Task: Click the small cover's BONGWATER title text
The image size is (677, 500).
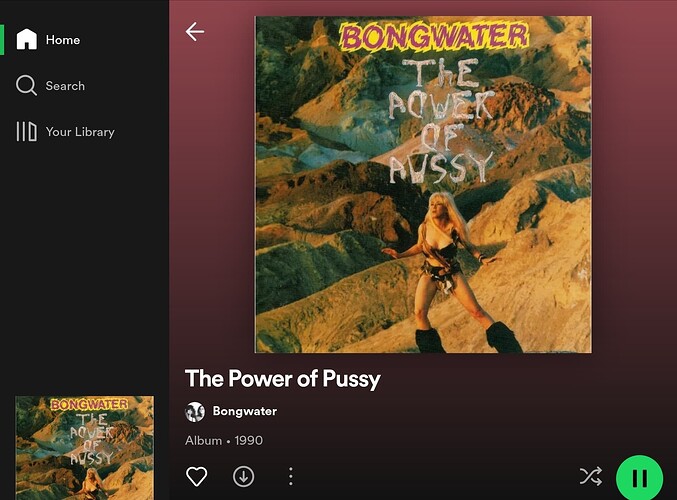Action: click(89, 405)
